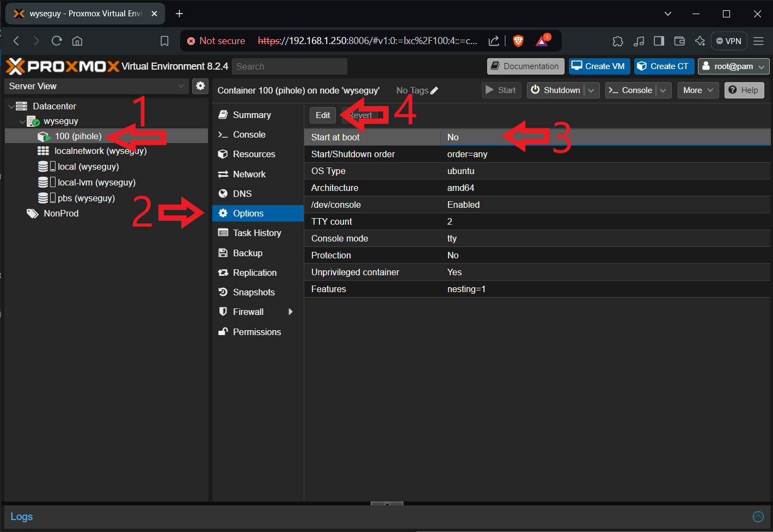Reload the page
This screenshot has height=532, width=773.
(x=57, y=41)
